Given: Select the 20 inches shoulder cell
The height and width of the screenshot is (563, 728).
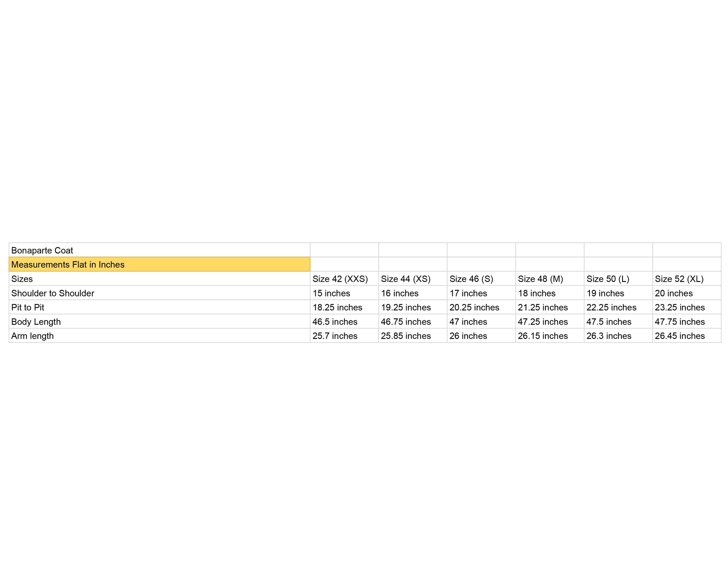Looking at the screenshot, I should pyautogui.click(x=673, y=293).
